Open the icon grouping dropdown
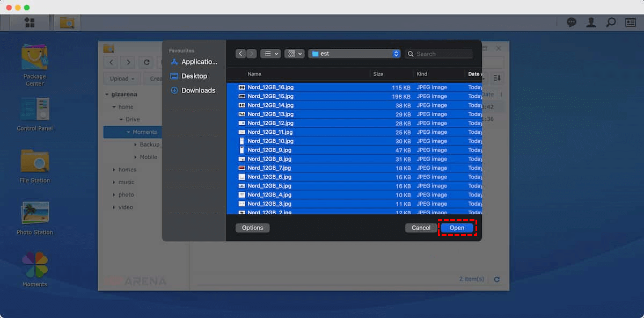Image resolution: width=644 pixels, height=318 pixels. coord(295,54)
